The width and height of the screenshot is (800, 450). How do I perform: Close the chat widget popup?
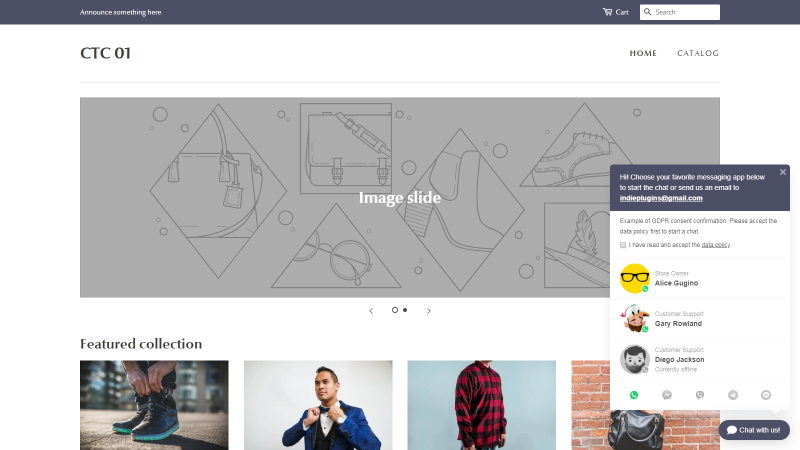783,172
